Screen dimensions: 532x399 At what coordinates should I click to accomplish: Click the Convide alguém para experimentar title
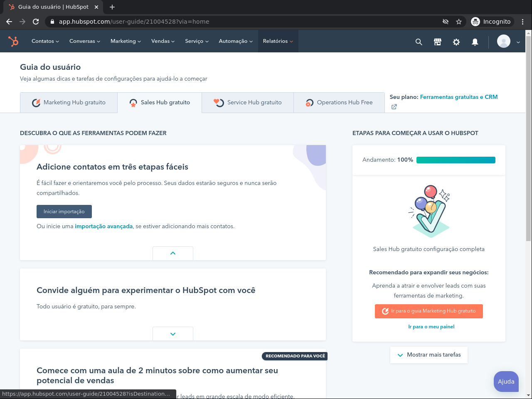click(x=146, y=291)
